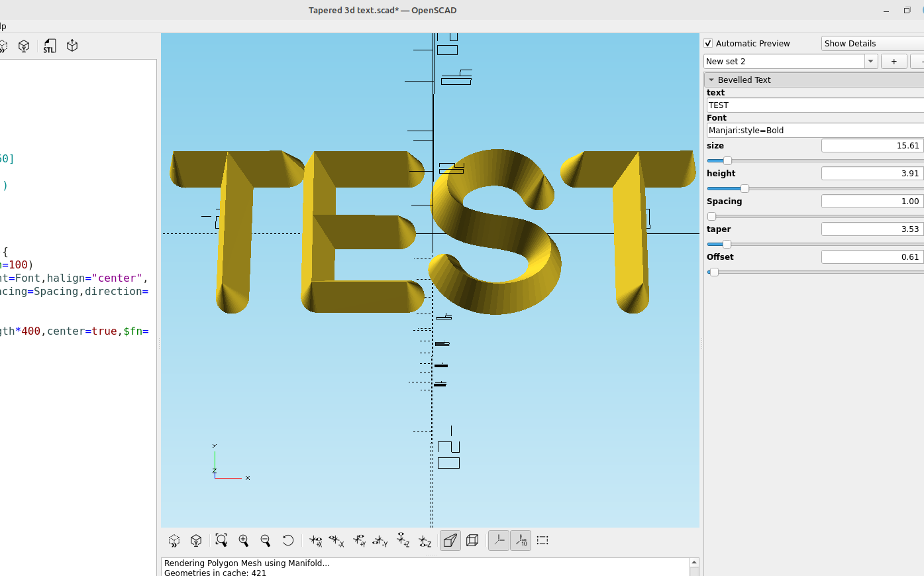Switch to the +Z axis view
Screen dimensions: 924x576
click(x=403, y=540)
